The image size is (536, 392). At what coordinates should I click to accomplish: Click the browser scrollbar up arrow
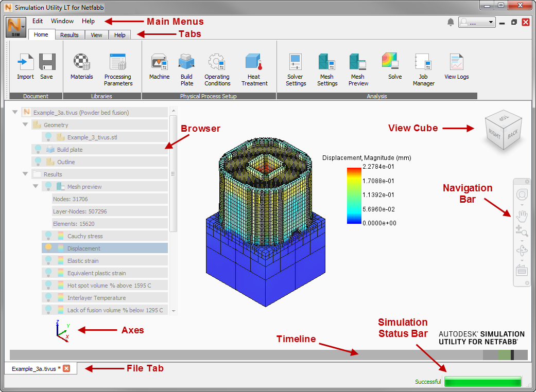pos(174,110)
